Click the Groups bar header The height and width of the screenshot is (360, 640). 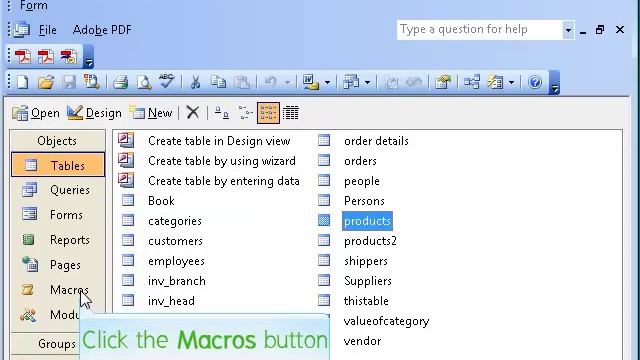click(x=57, y=344)
